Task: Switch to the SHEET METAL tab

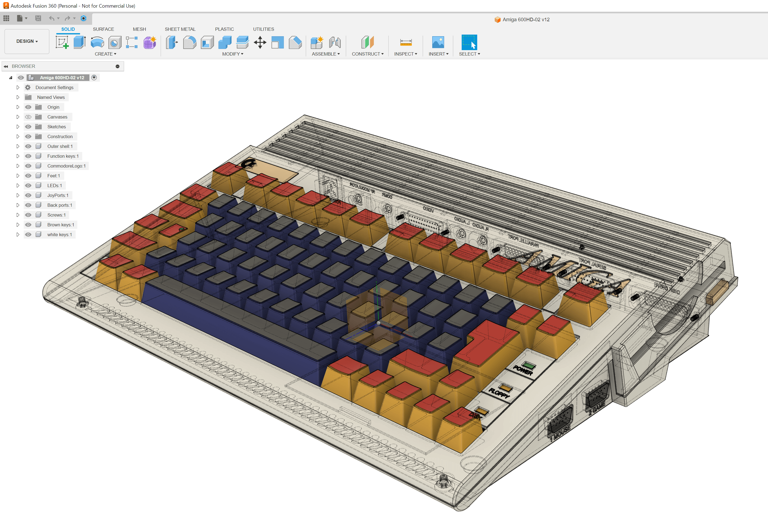Action: click(x=180, y=29)
